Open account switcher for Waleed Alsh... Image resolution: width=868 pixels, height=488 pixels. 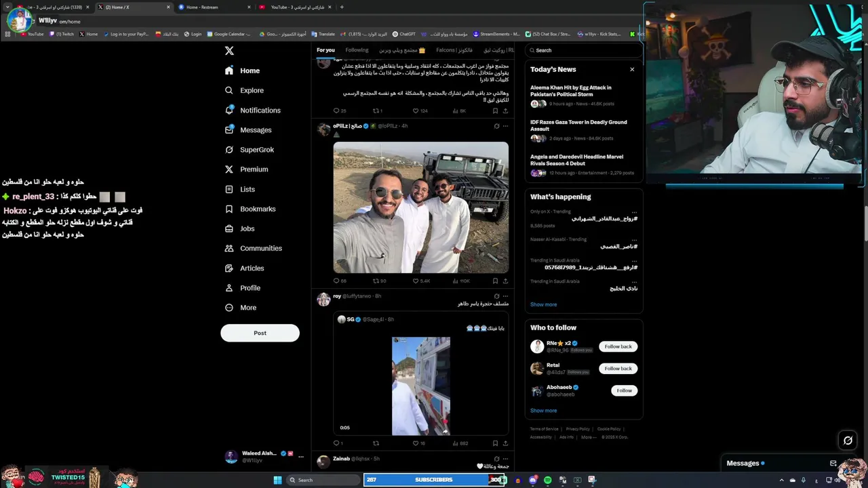pos(264,456)
